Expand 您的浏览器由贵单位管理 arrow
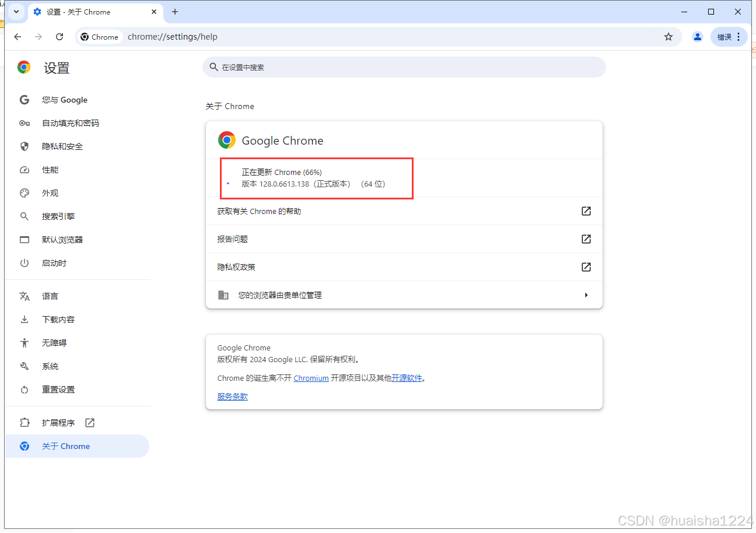 click(x=586, y=295)
